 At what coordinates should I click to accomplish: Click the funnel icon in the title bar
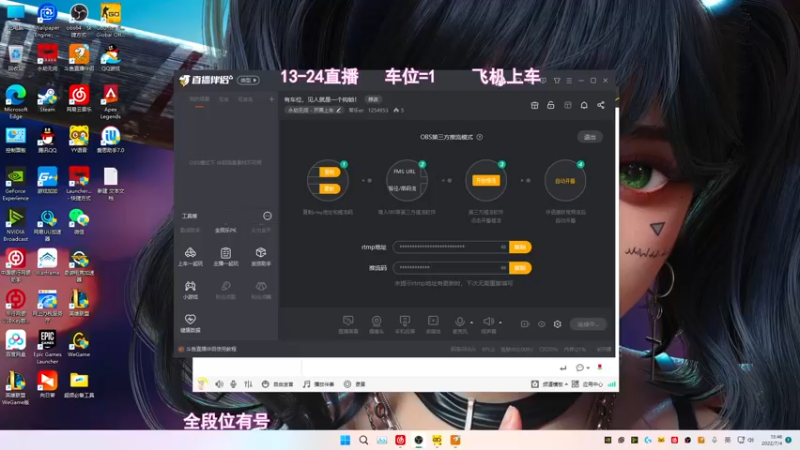(557, 81)
